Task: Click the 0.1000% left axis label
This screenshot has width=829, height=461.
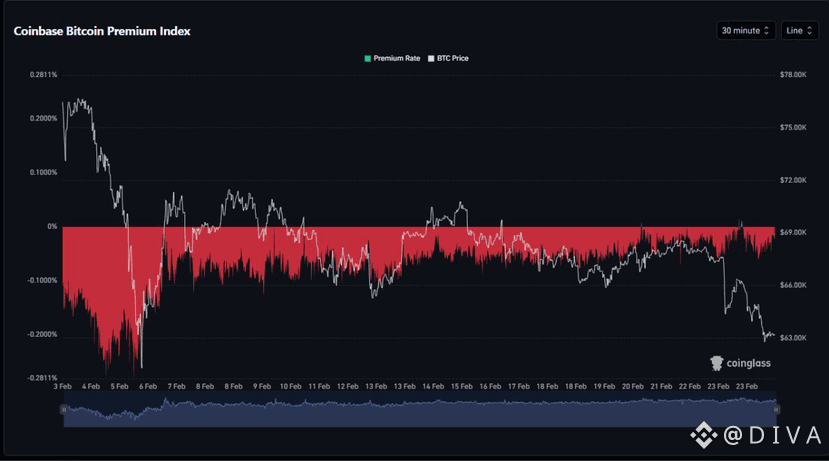Action: [x=43, y=172]
